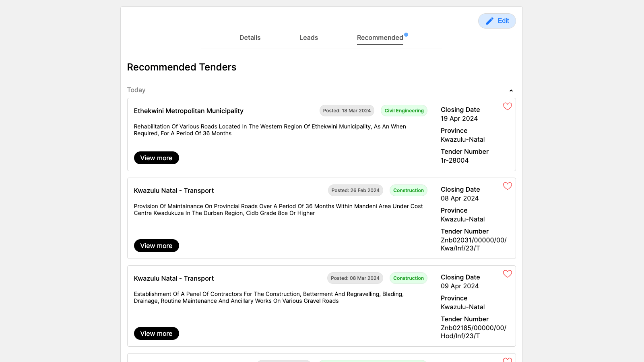
Task: Click tender number Znb02185/00000/00/Hod/Inf/23/T
Action: (474, 332)
